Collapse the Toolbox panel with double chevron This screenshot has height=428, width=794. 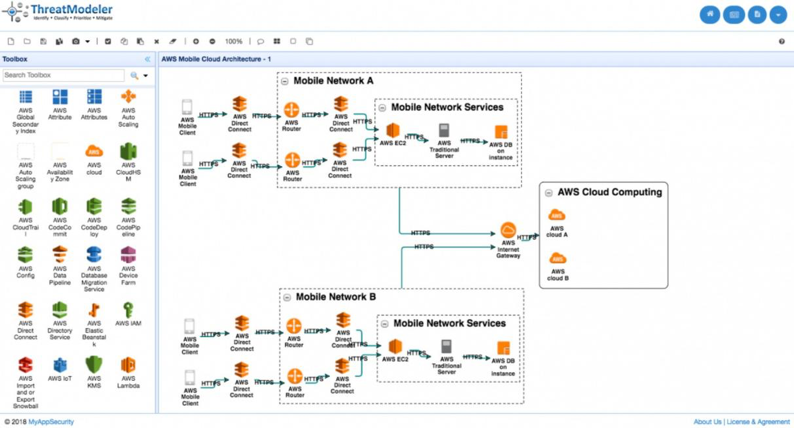147,59
